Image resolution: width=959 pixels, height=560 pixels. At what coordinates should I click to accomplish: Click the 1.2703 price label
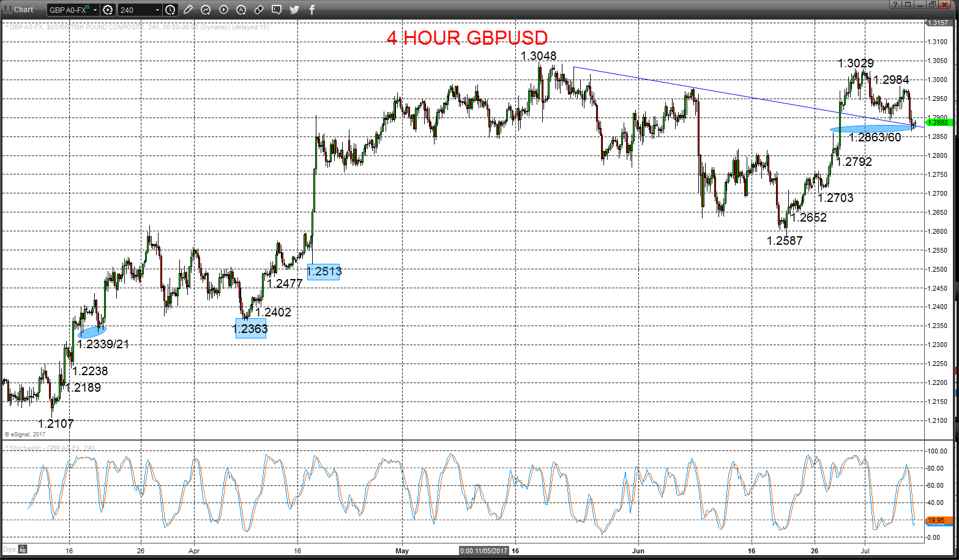(x=835, y=198)
